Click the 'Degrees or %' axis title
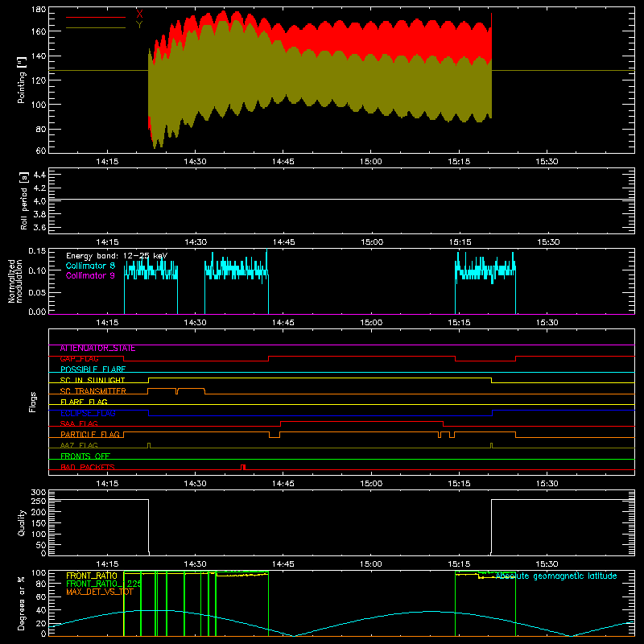Image resolution: width=644 pixels, height=644 pixels. (22, 603)
